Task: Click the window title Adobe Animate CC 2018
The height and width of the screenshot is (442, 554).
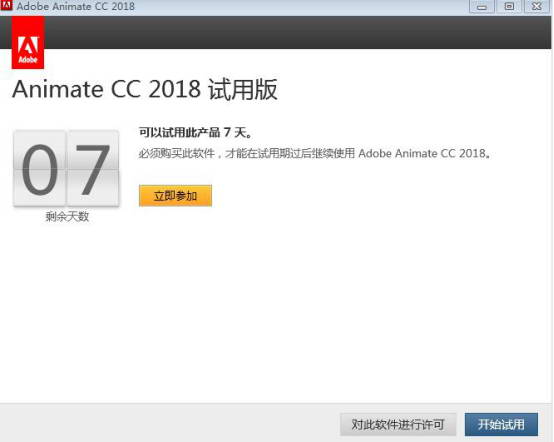Action: point(76,6)
